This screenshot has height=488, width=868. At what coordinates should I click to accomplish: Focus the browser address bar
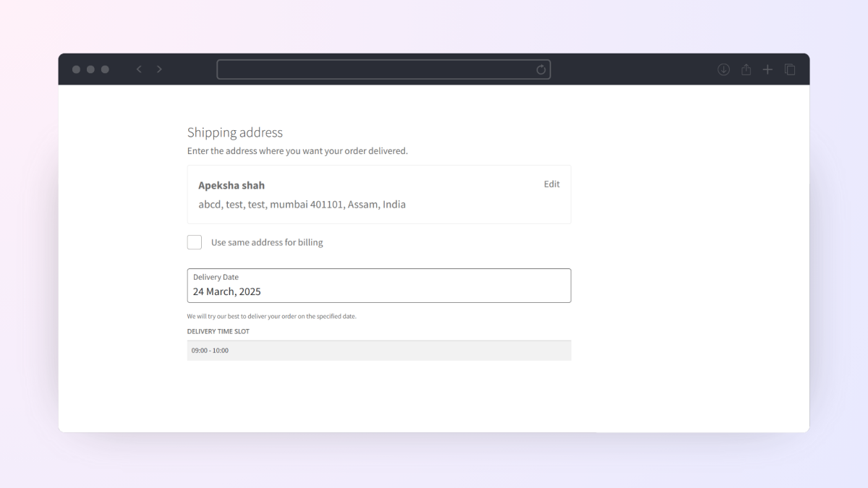383,69
